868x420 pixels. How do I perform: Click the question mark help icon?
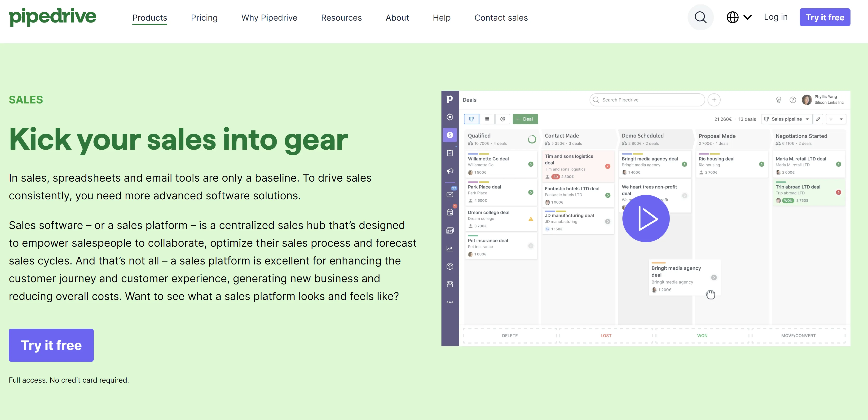[793, 100]
